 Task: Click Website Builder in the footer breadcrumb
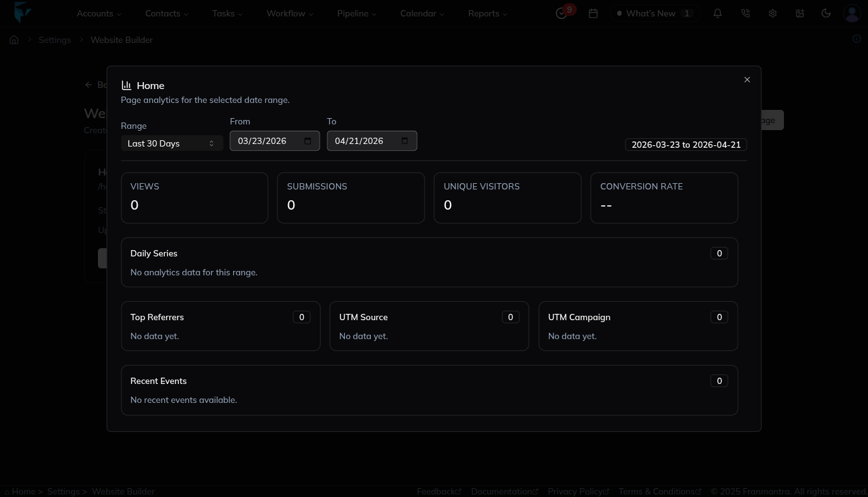tap(123, 491)
